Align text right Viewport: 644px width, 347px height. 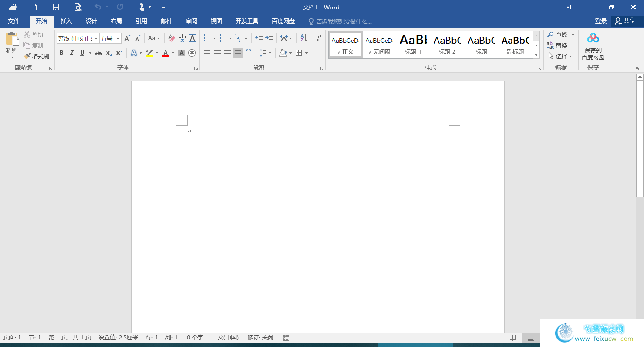[x=228, y=53]
